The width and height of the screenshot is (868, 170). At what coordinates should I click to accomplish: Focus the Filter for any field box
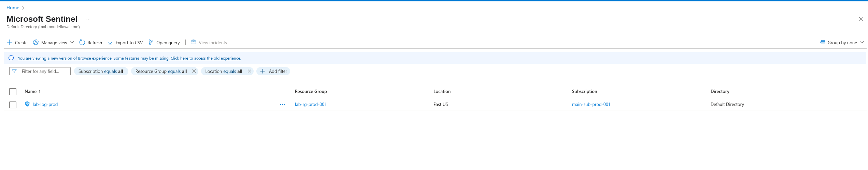40,71
